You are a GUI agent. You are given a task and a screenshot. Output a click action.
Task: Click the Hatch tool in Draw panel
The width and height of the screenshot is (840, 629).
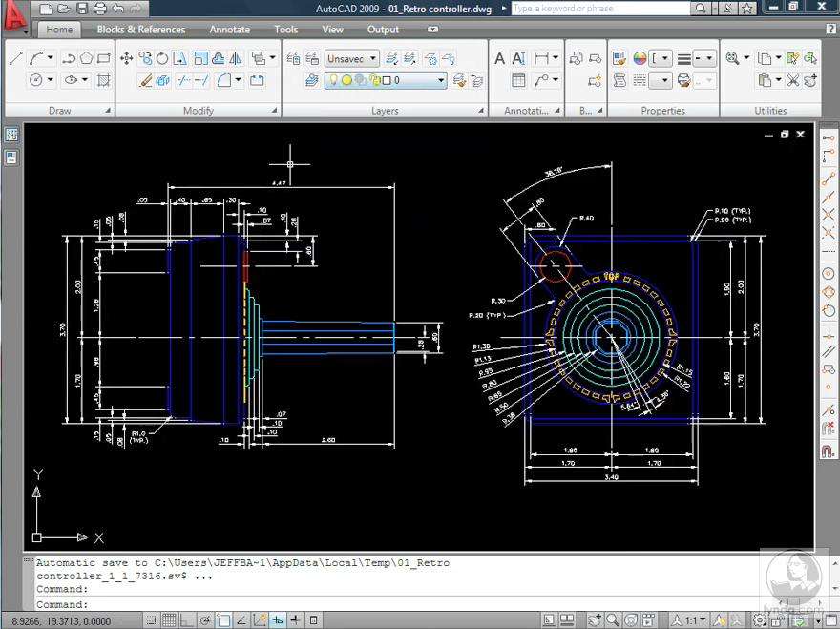104,81
